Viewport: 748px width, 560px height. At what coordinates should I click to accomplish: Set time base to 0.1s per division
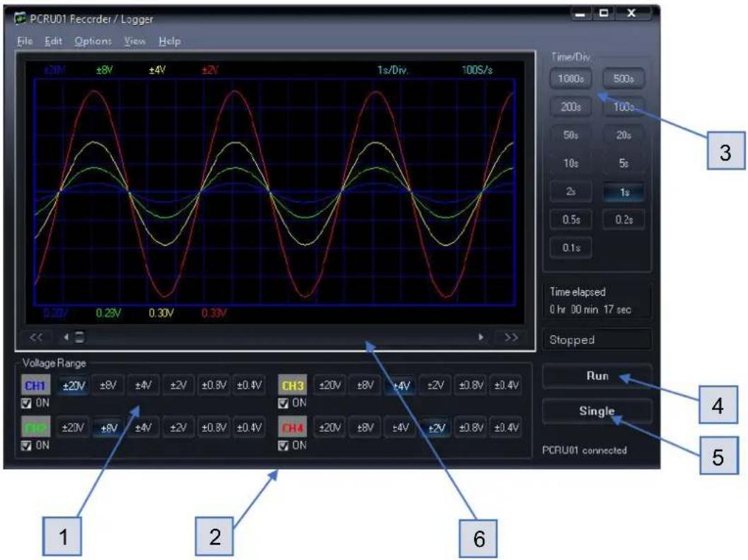coord(571,248)
